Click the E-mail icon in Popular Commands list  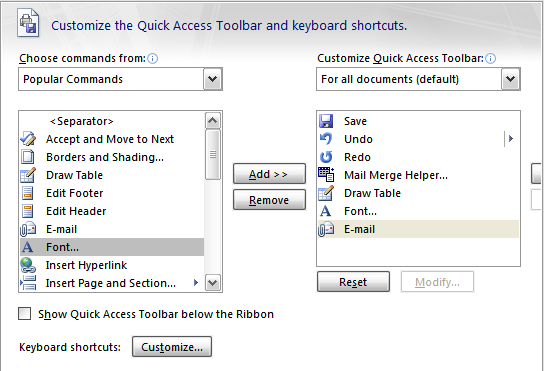28,229
